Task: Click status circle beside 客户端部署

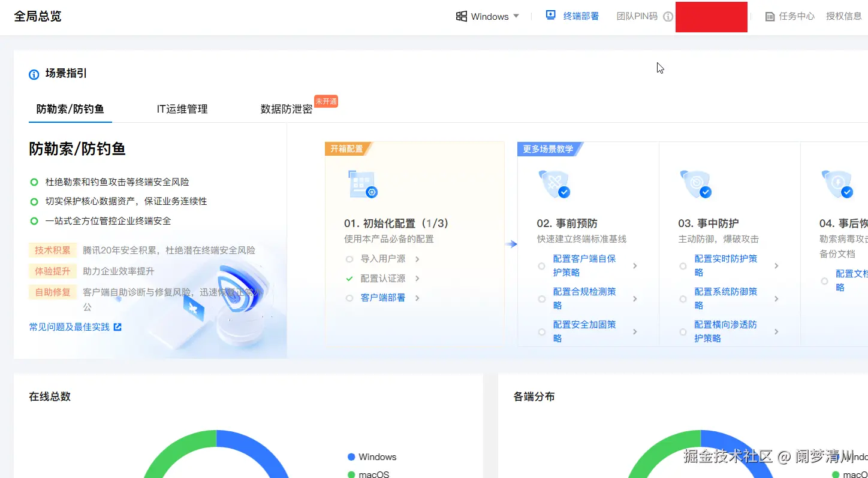Action: pyautogui.click(x=349, y=298)
